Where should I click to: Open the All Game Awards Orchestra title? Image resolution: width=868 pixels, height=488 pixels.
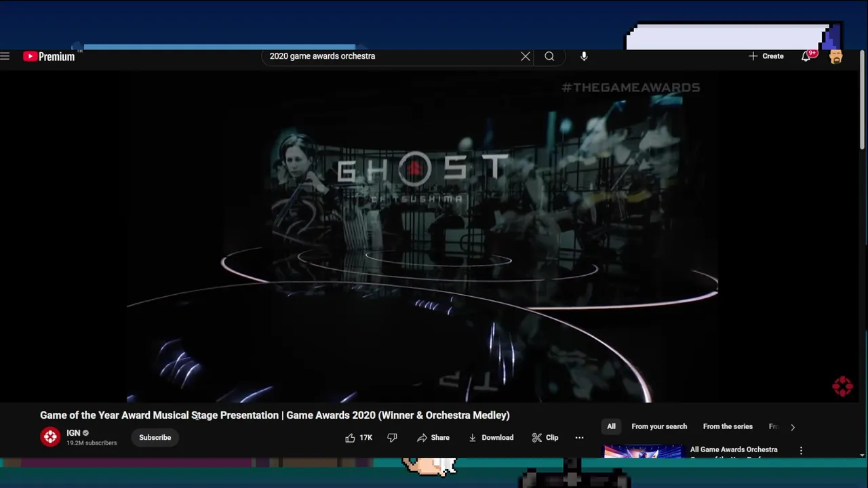tap(734, 449)
